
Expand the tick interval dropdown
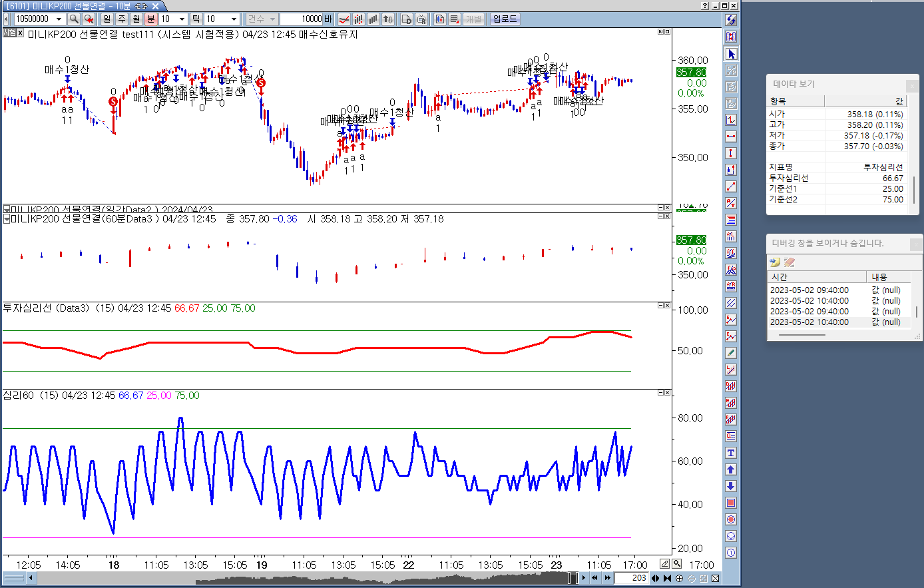tap(234, 19)
